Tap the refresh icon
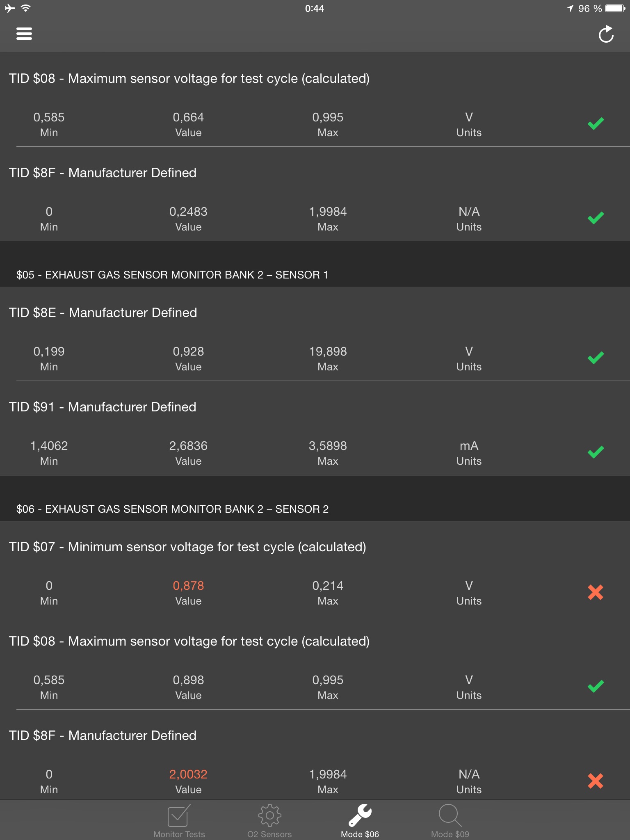 [x=606, y=34]
